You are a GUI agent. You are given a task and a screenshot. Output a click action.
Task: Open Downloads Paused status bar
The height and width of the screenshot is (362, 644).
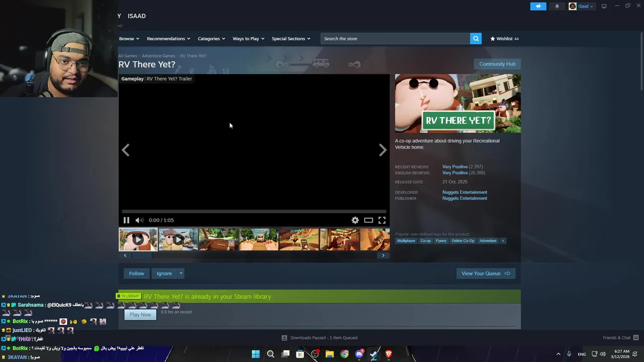319,338
